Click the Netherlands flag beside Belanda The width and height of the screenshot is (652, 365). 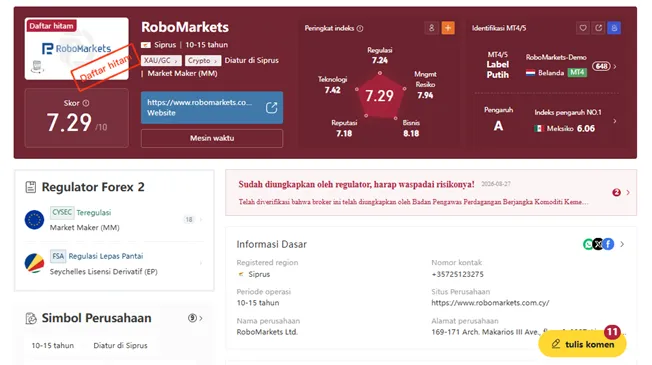[530, 73]
